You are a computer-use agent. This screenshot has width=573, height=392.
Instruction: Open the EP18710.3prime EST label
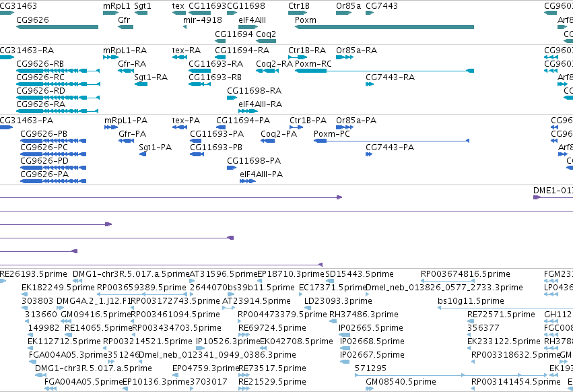coord(291,274)
